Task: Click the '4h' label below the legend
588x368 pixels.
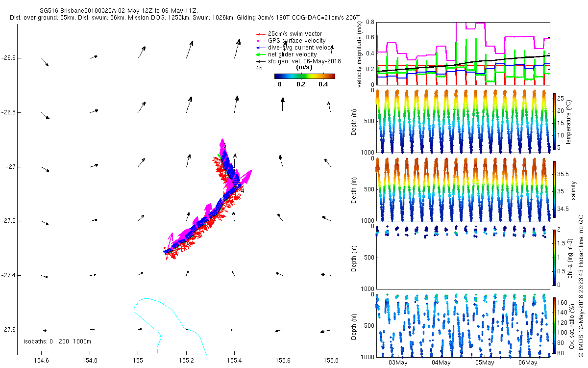Action: pyautogui.click(x=259, y=68)
